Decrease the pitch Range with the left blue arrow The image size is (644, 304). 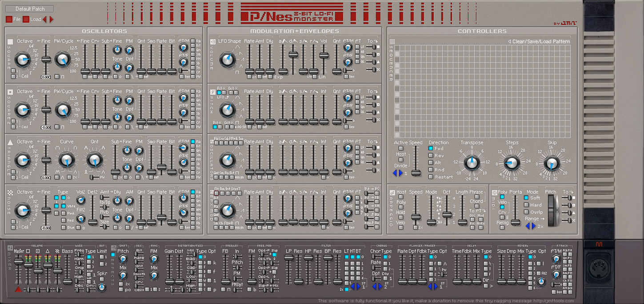pyautogui.click(x=528, y=226)
